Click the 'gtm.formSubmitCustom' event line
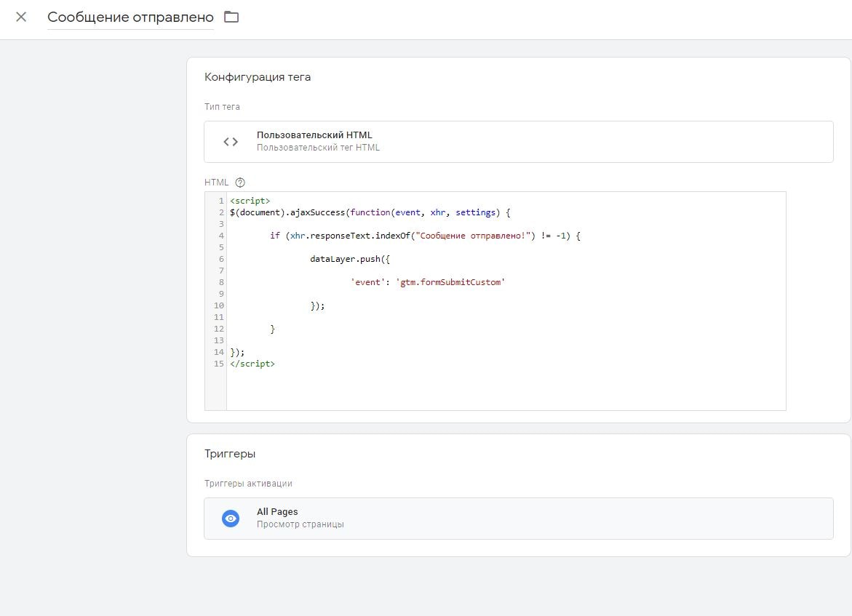 [428, 282]
